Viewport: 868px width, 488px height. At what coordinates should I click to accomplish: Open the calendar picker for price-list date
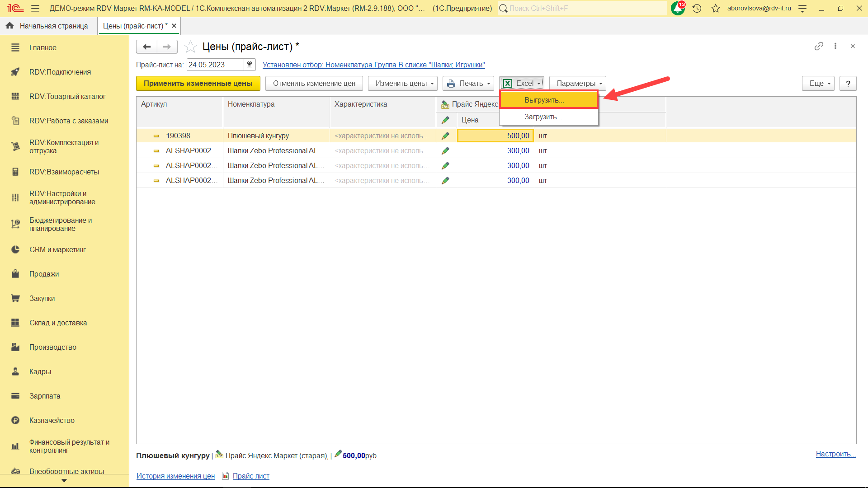point(250,65)
